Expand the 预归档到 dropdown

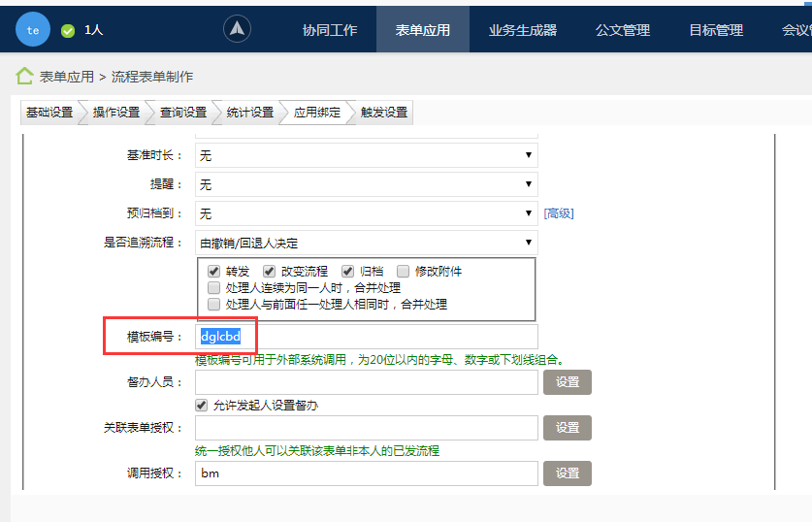[366, 213]
